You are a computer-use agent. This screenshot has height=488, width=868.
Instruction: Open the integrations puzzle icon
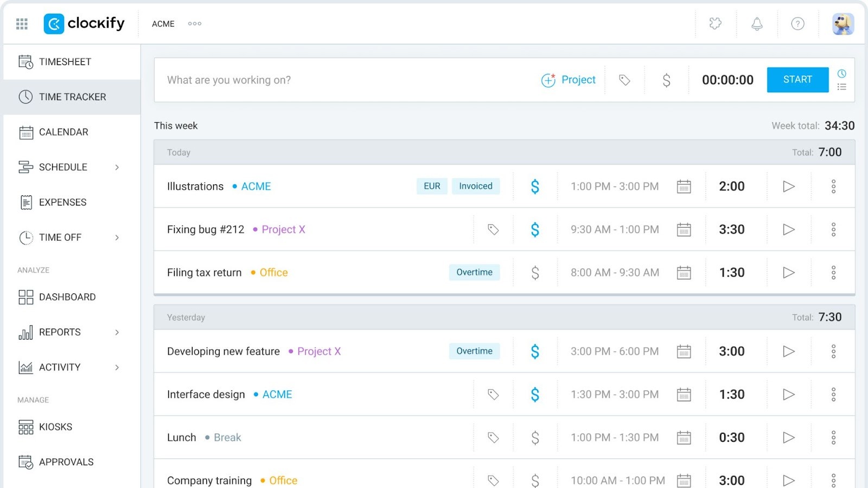[x=715, y=24]
